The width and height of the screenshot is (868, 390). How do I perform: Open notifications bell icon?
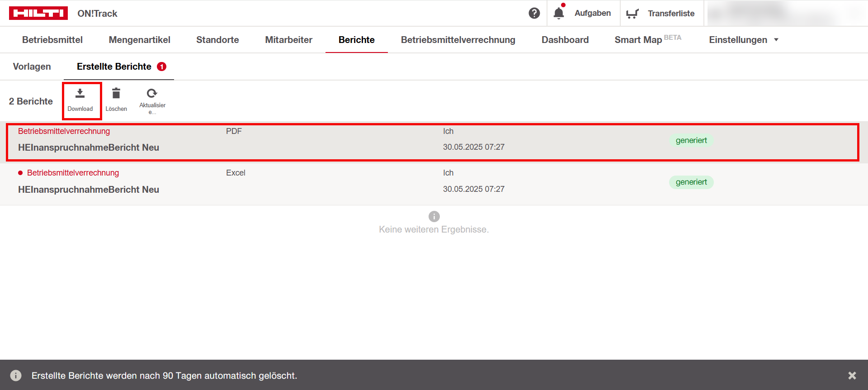coord(559,13)
